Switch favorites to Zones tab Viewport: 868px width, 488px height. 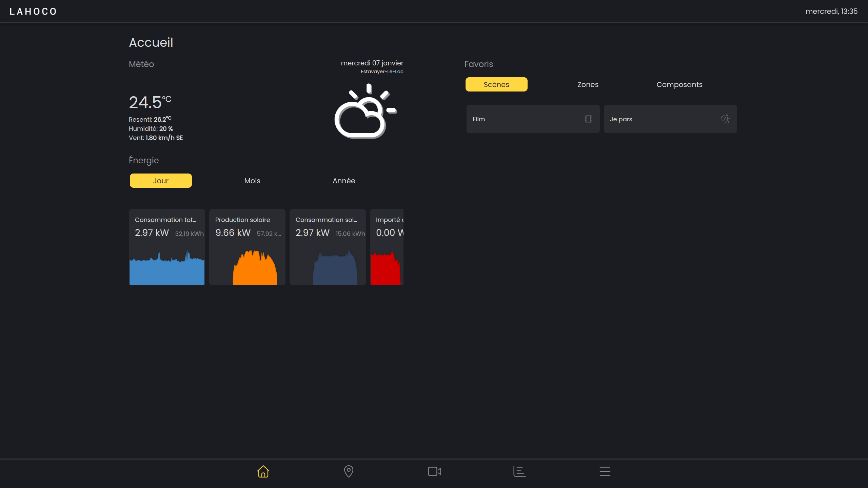(x=588, y=84)
